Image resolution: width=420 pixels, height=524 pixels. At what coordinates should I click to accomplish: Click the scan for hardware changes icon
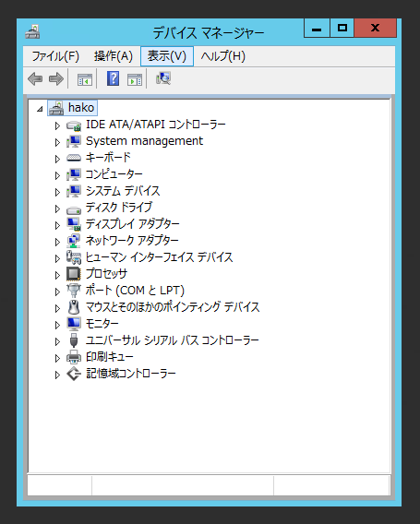[x=163, y=78]
